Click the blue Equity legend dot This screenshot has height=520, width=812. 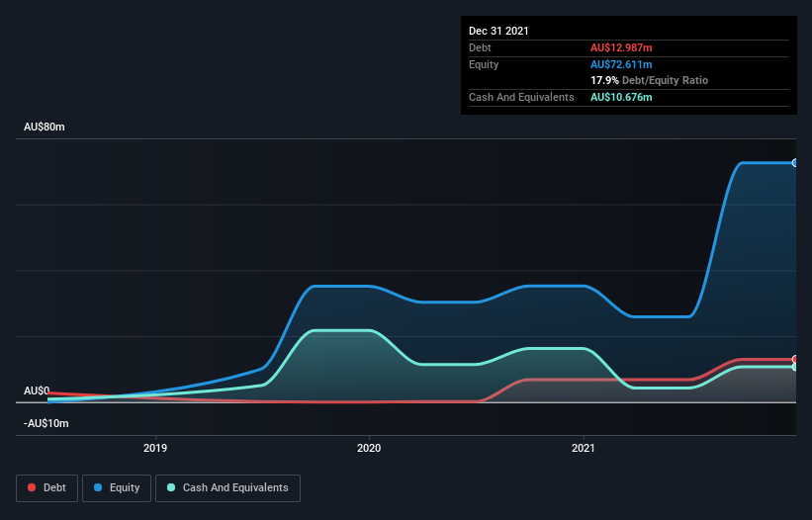pos(98,487)
